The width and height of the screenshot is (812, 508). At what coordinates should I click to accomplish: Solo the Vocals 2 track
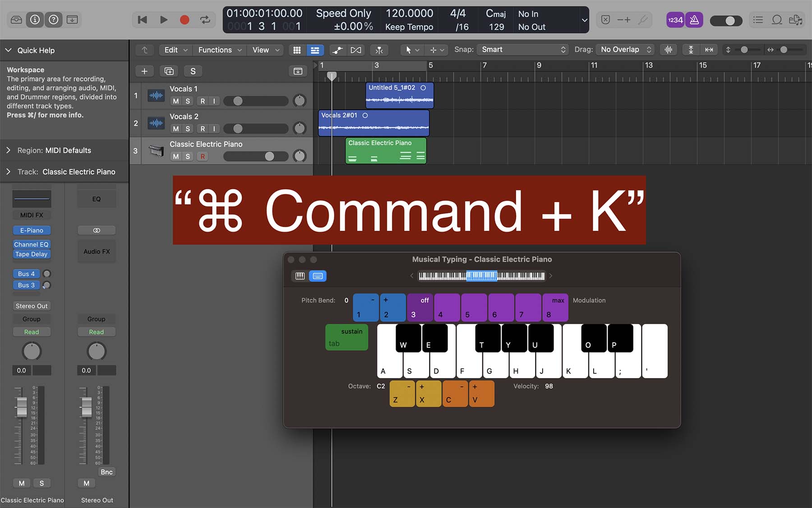click(188, 129)
